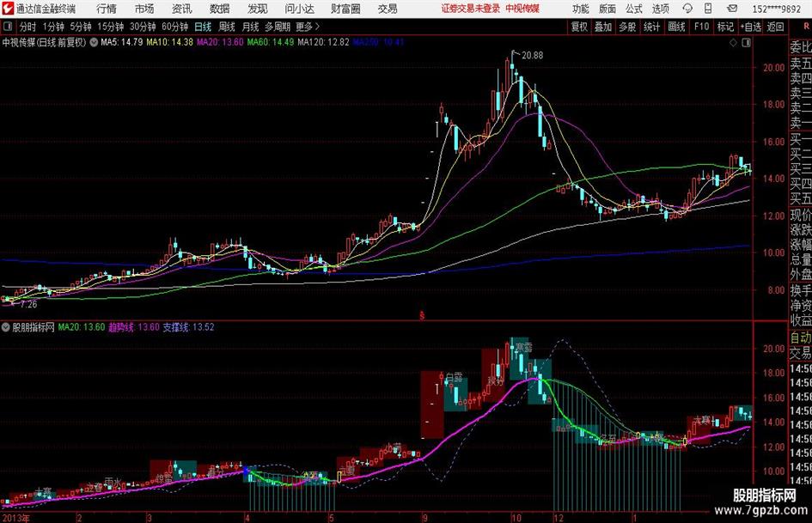Viewport: 812px width, 523px height.
Task: Click the 7.26 low price label
Action: (x=28, y=305)
